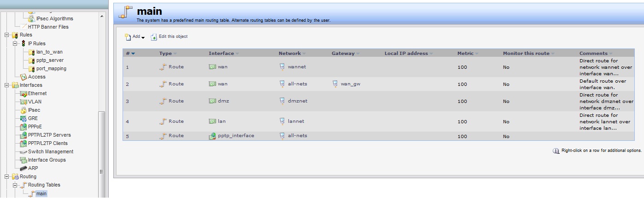This screenshot has width=644, height=205.
Task: Click the info icon by right-click hint
Action: 556,151
